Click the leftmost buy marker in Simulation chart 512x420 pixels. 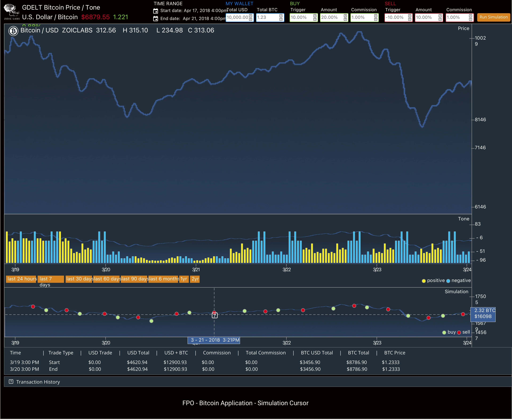coord(46,310)
